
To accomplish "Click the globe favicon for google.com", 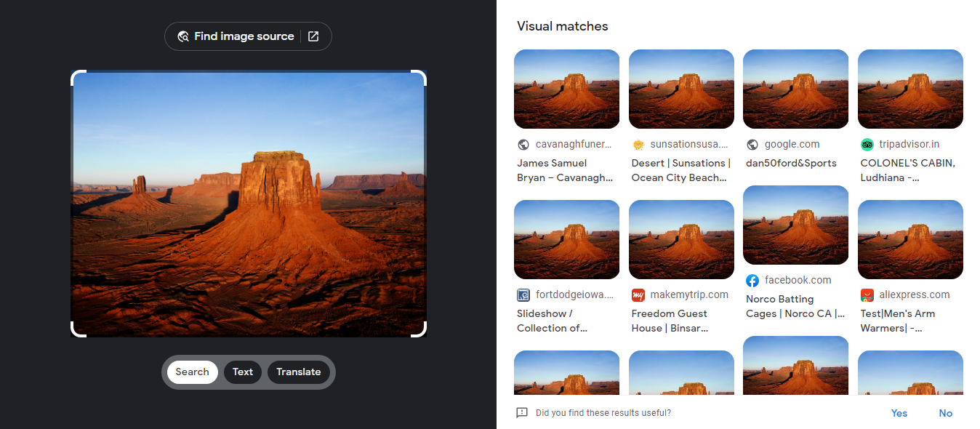I will [752, 145].
